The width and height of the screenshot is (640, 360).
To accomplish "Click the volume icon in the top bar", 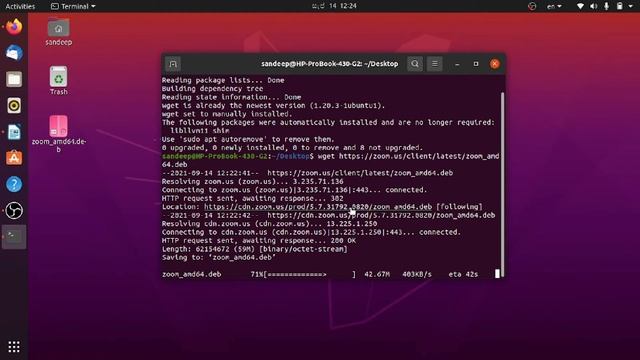I will pos(593,6).
